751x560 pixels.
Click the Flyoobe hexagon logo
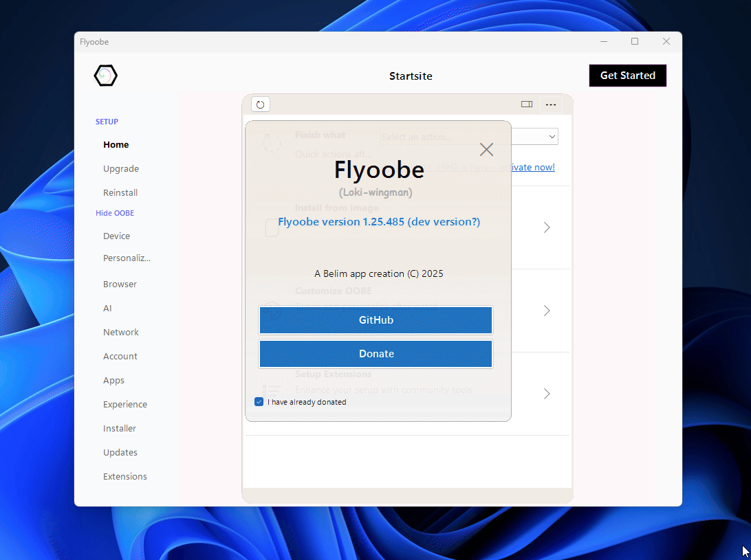tap(105, 76)
